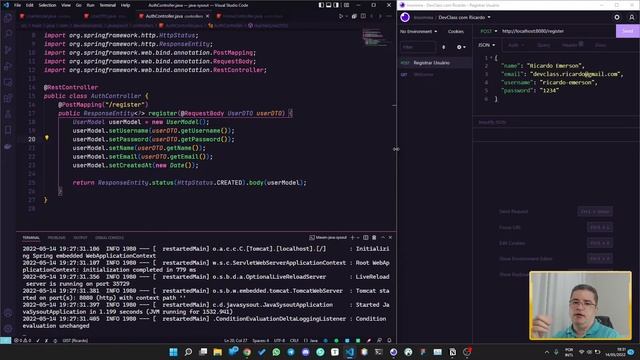Screen dimensions: 640x360
Task: Open the Terminal menu
Action: pos(107,5)
